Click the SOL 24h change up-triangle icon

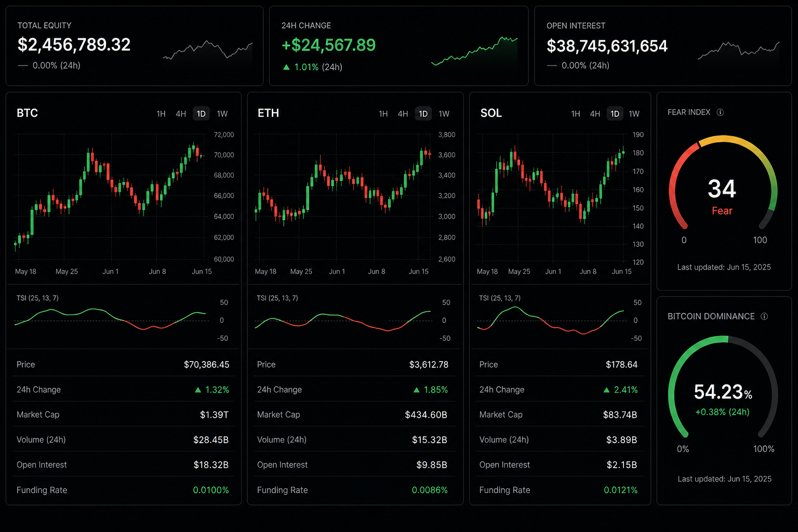(607, 390)
